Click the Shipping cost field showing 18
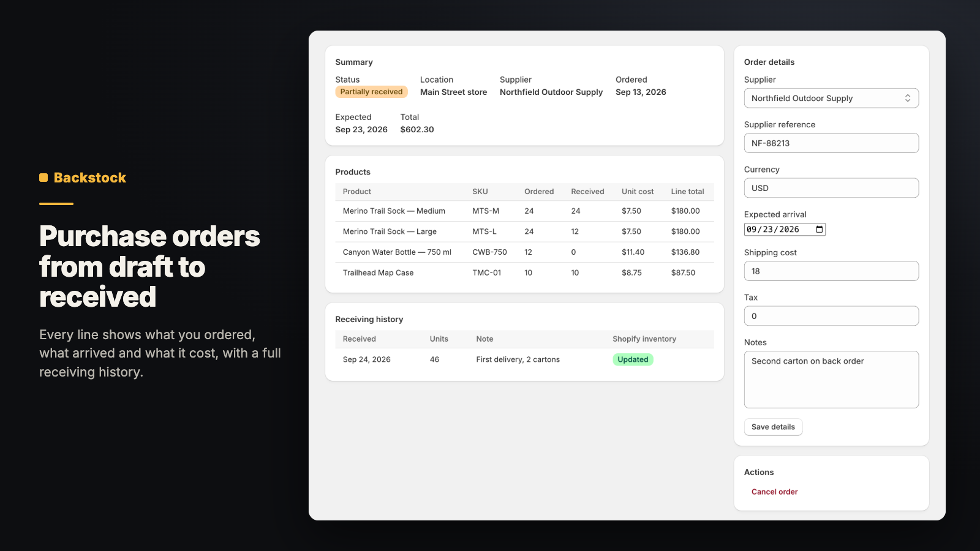 pos(831,271)
